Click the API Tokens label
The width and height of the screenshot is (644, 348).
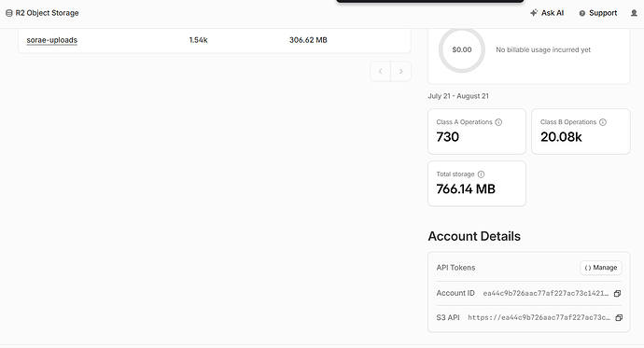coord(455,268)
